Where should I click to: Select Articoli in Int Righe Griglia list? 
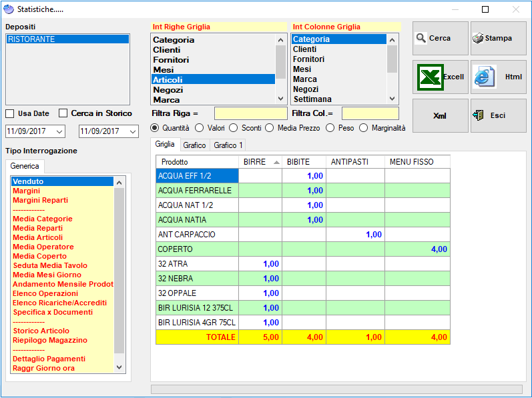(x=213, y=79)
